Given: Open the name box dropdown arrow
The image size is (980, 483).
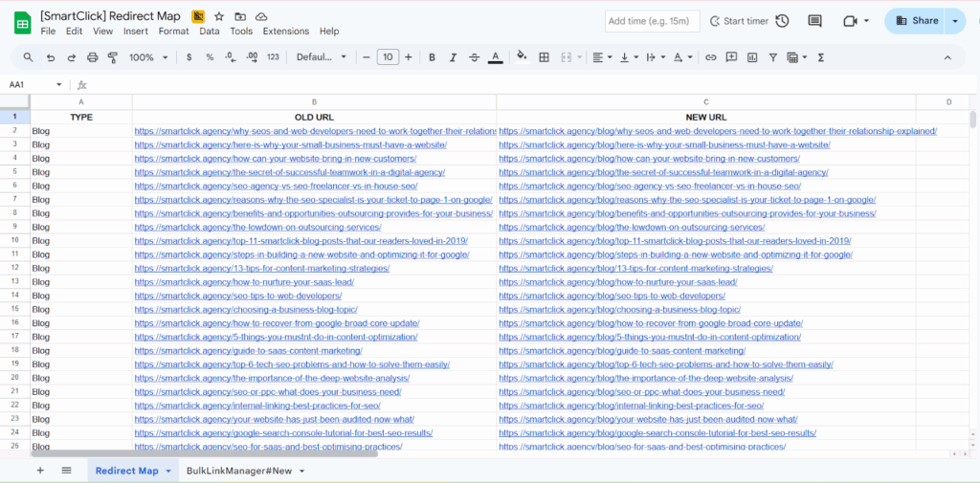Looking at the screenshot, I should pos(59,85).
